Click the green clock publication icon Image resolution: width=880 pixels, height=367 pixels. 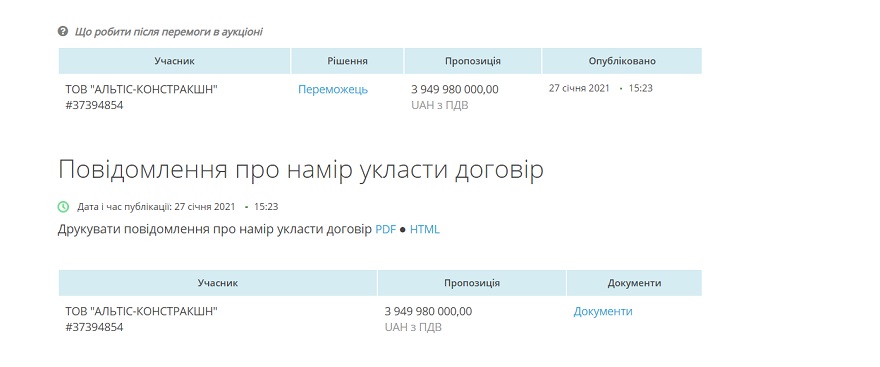tap(63, 207)
